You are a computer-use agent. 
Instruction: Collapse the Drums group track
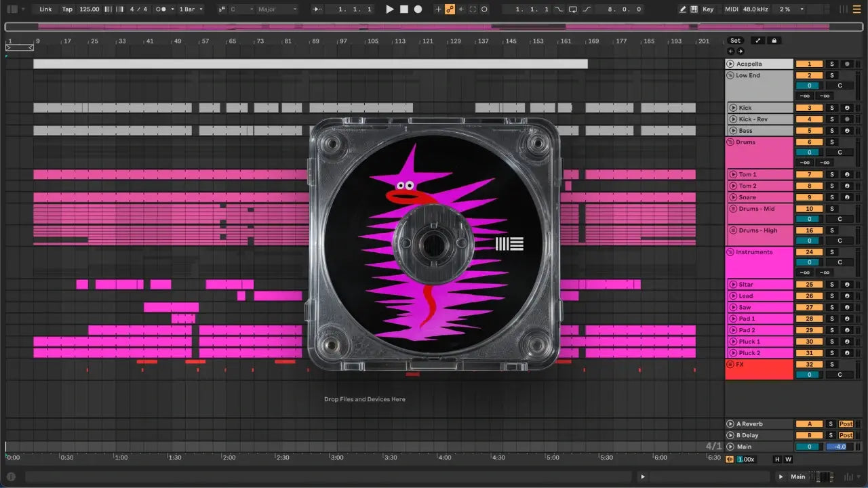[x=730, y=142]
